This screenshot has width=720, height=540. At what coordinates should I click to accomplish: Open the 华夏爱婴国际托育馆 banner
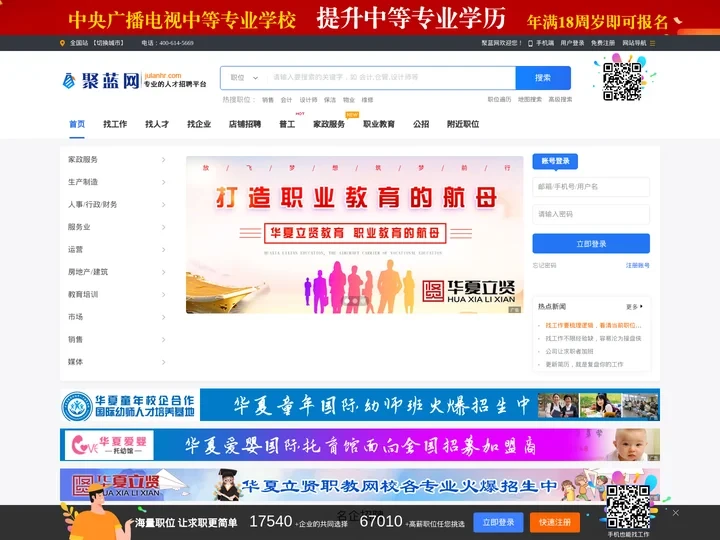(360, 444)
